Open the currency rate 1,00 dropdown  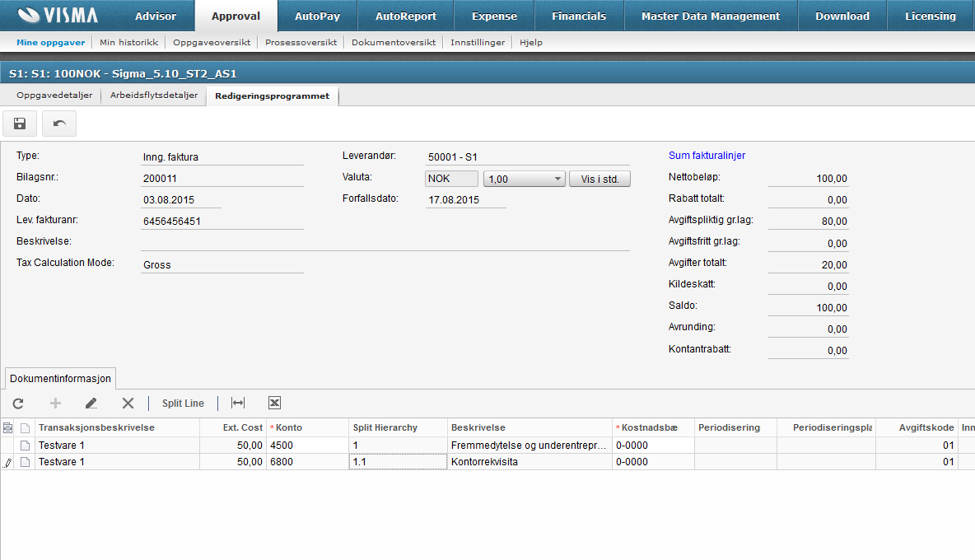525,179
